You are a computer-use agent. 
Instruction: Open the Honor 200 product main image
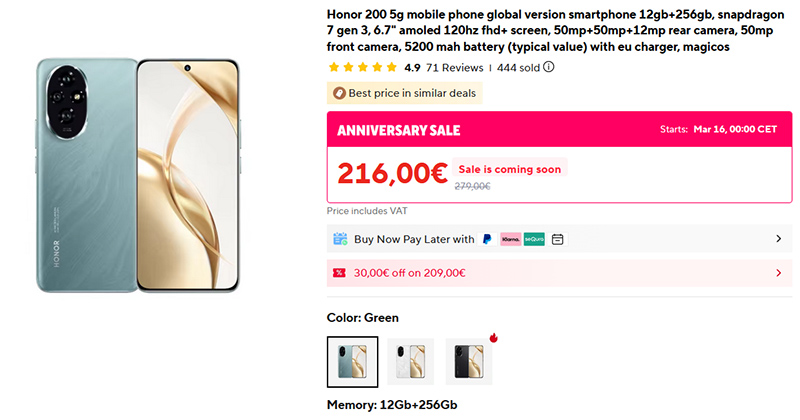point(138,175)
